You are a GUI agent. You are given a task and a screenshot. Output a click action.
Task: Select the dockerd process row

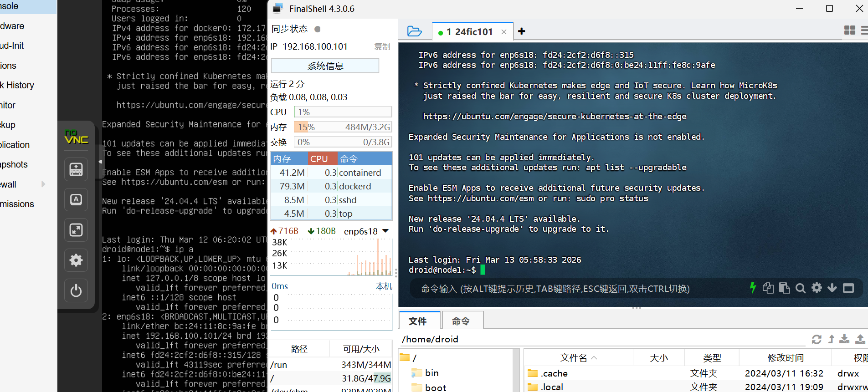[x=331, y=186]
